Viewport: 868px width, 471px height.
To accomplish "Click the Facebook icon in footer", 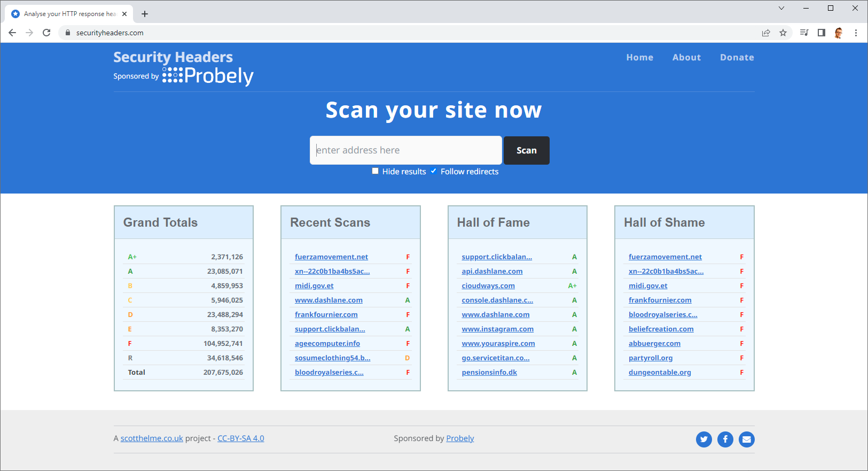I will coord(725,439).
